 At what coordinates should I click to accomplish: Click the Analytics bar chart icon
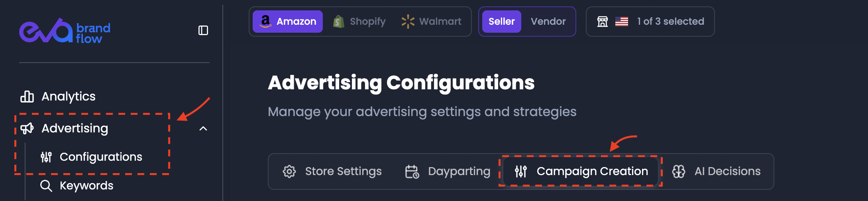click(27, 97)
